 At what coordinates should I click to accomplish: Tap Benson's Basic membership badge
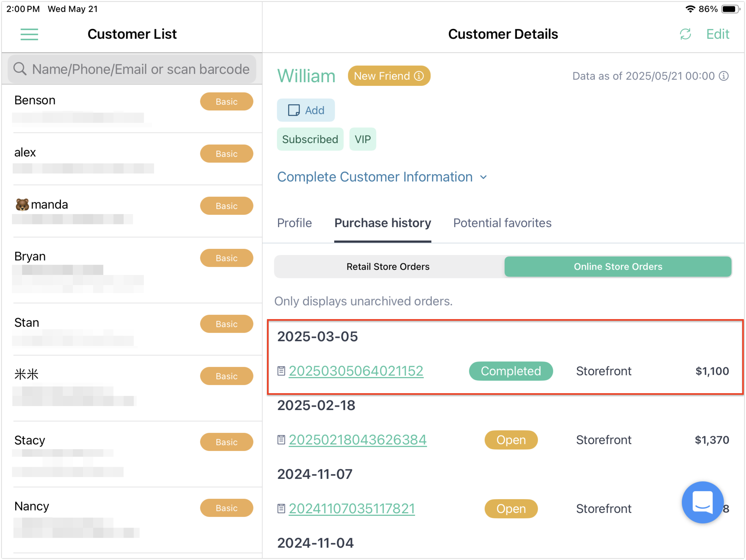(227, 102)
